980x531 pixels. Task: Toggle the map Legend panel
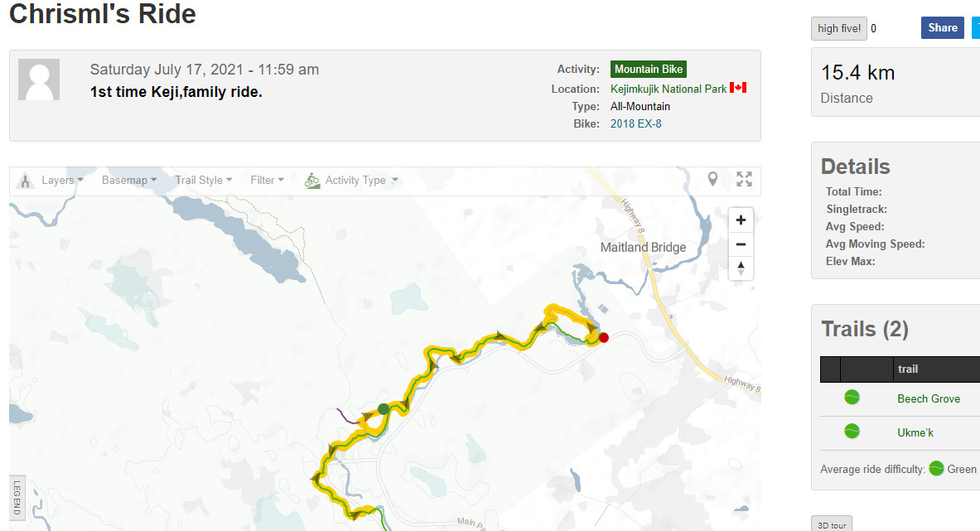[x=17, y=496]
